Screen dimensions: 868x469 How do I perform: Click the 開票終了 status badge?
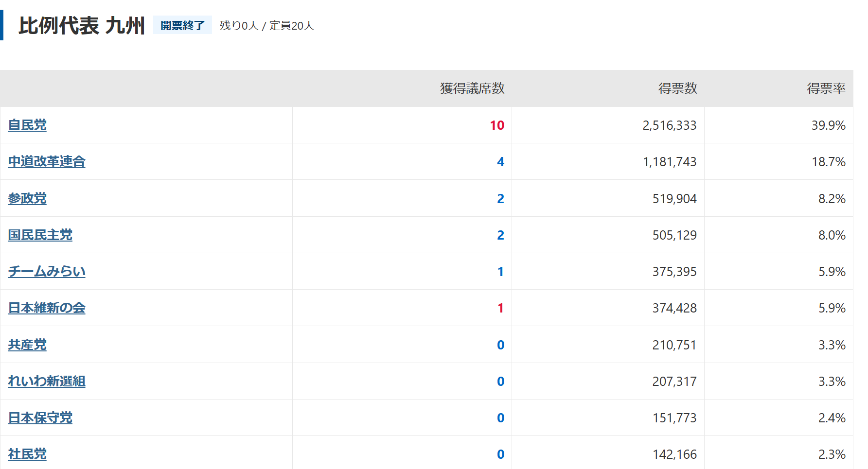pos(182,25)
